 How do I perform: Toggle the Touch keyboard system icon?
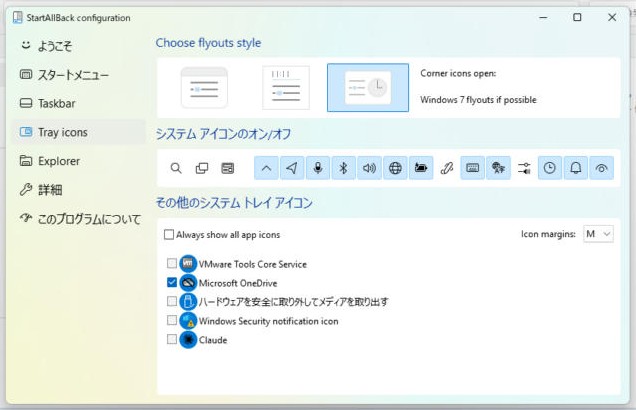coord(473,168)
